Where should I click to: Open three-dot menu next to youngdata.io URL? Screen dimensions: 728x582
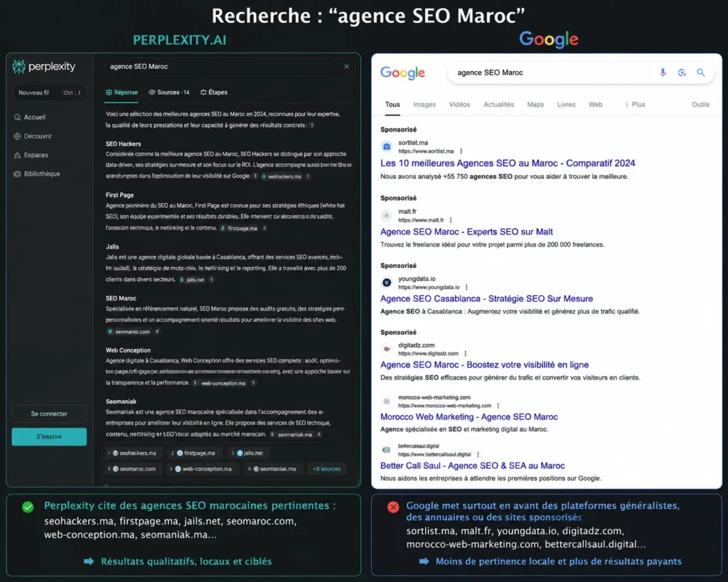[x=466, y=287]
